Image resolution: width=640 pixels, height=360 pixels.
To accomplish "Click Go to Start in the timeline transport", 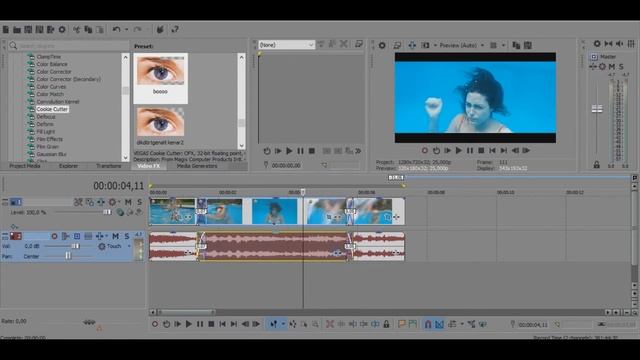I will [x=222, y=324].
